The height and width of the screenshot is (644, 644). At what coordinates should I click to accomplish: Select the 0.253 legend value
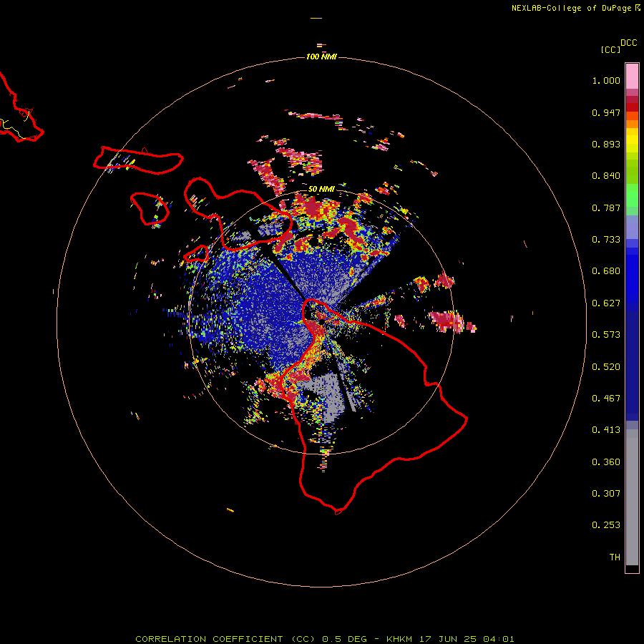[x=606, y=525]
